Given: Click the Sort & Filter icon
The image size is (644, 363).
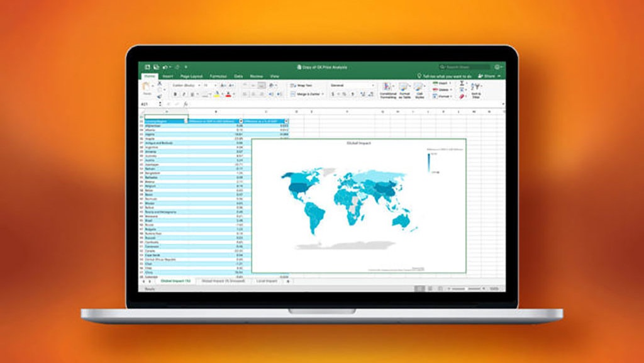Looking at the screenshot, I should (477, 90).
